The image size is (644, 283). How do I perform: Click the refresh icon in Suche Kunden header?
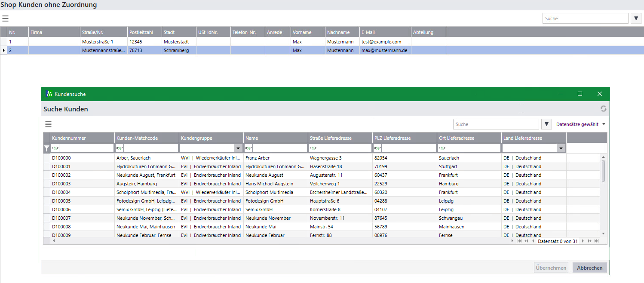click(x=604, y=109)
